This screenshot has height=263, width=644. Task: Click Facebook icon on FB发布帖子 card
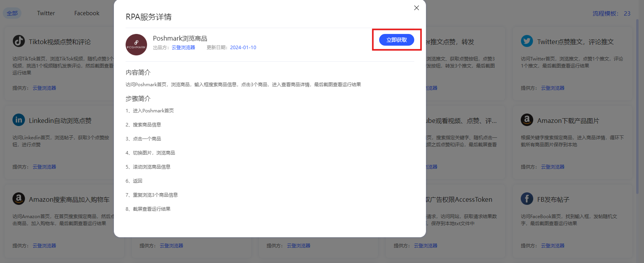(527, 199)
